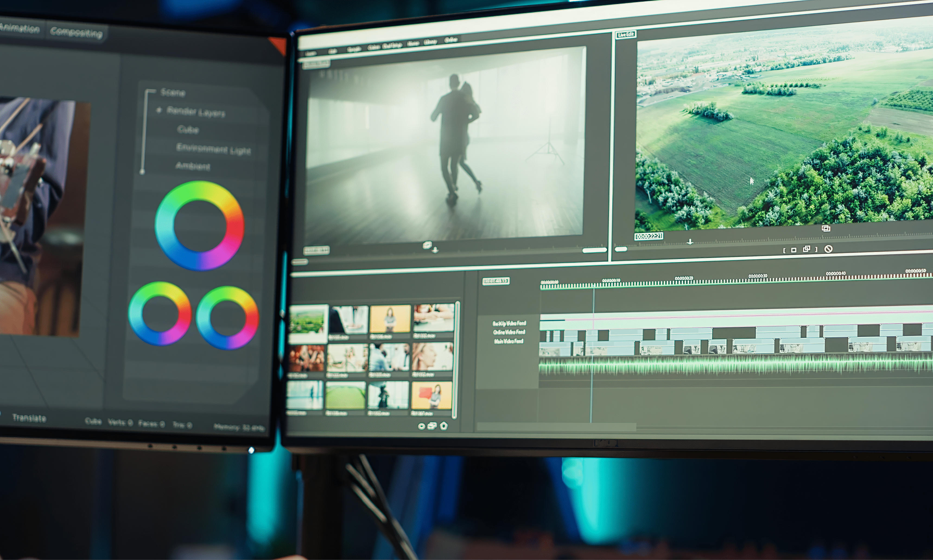Click the left bracket mark-in icon
This screenshot has width=933, height=560.
pyautogui.click(x=784, y=250)
